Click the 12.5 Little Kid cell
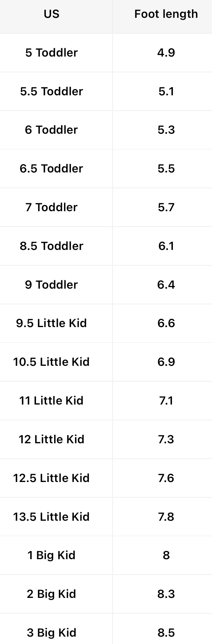Viewport: 212px width, 644px height. [51, 478]
